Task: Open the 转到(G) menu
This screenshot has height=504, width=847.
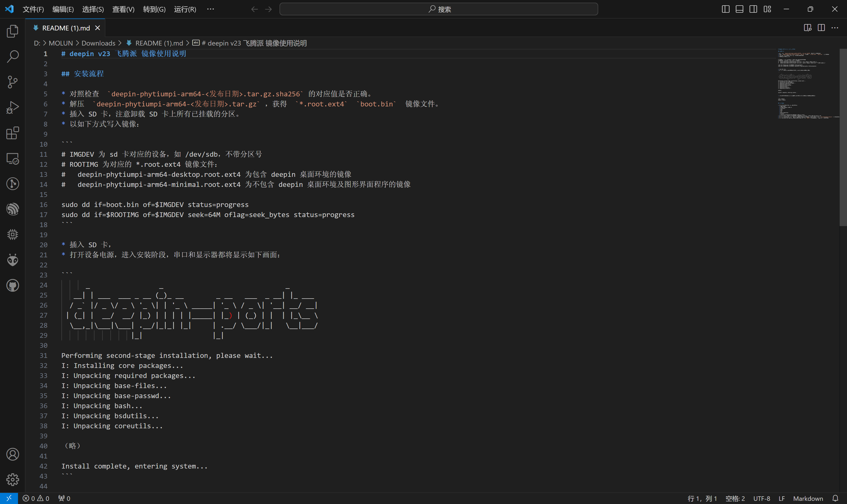Action: 154,9
